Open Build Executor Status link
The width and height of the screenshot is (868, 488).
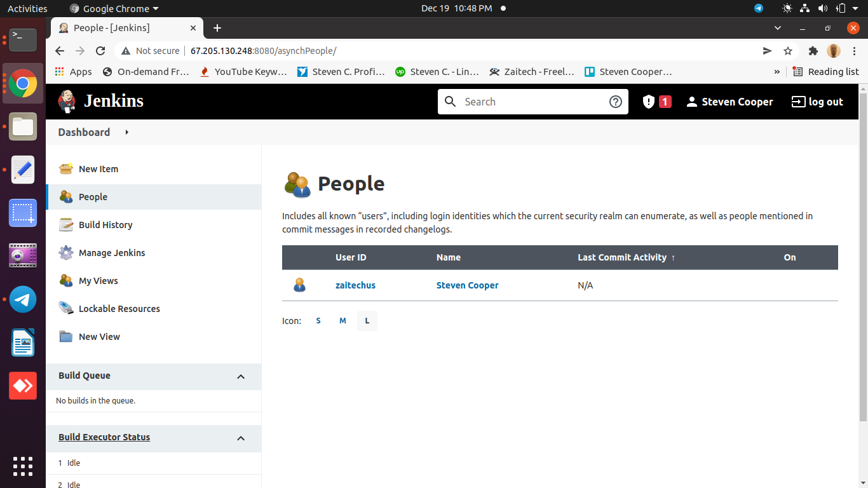[x=104, y=437]
